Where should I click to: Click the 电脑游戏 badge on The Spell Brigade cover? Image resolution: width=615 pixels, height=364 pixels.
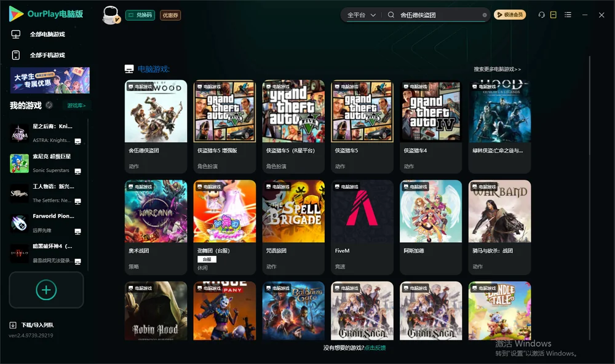[277, 187]
